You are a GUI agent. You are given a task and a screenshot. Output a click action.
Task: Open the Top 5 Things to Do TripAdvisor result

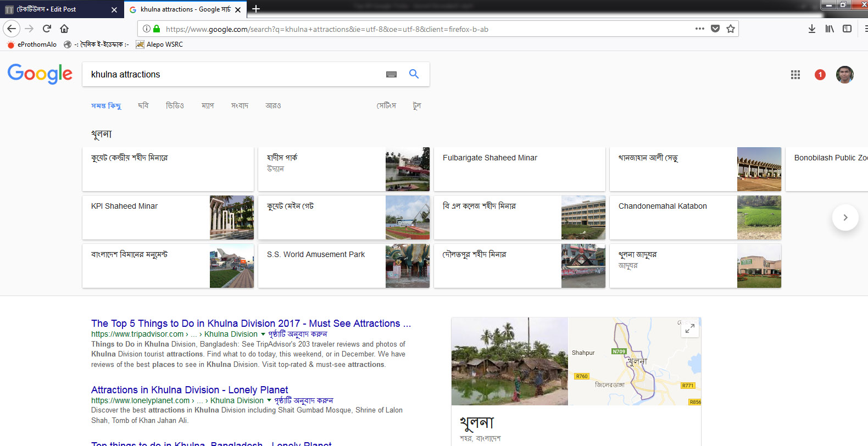pyautogui.click(x=251, y=324)
